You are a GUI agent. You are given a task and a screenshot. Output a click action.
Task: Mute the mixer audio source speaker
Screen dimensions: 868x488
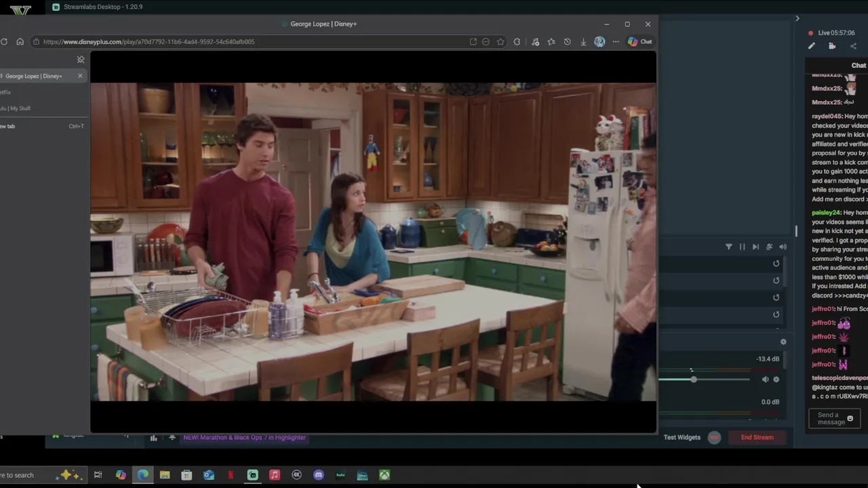pos(765,380)
